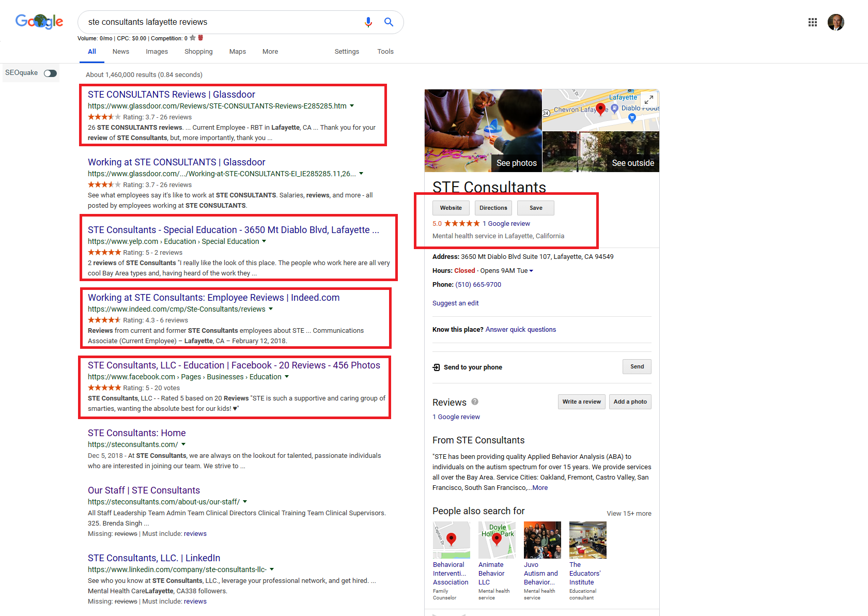
Task: Toggle the SEOquake switch
Action: (x=50, y=73)
